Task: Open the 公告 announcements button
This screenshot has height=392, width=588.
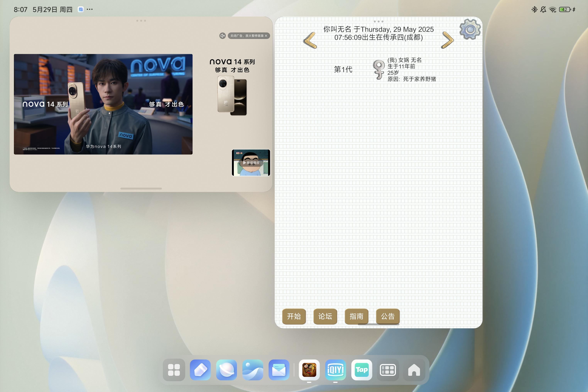Action: pyautogui.click(x=388, y=316)
